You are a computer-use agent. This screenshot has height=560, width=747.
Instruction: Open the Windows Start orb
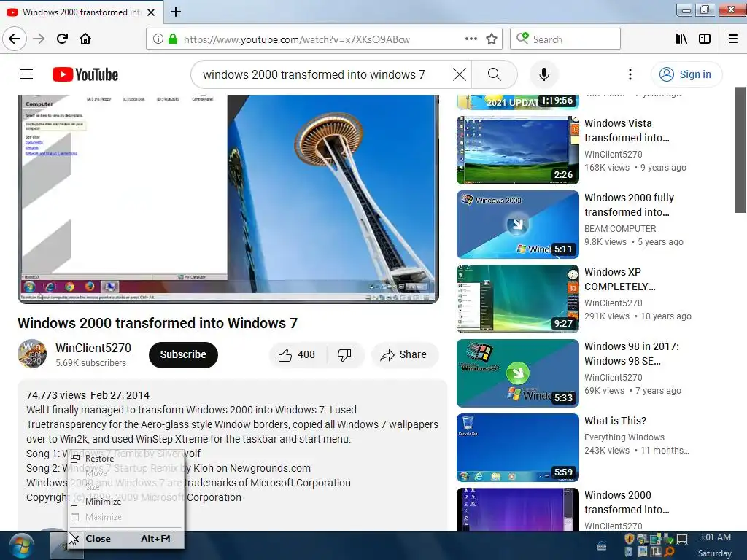tap(21, 545)
